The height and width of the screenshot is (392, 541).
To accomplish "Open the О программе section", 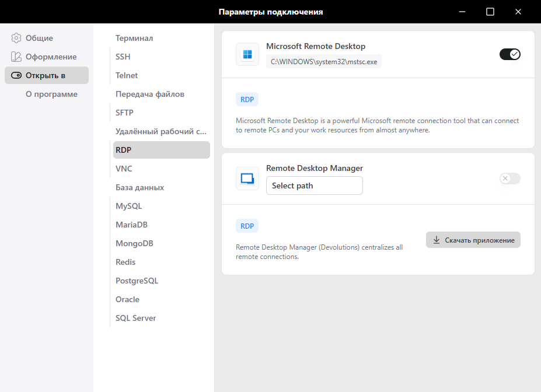I will coord(47,94).
